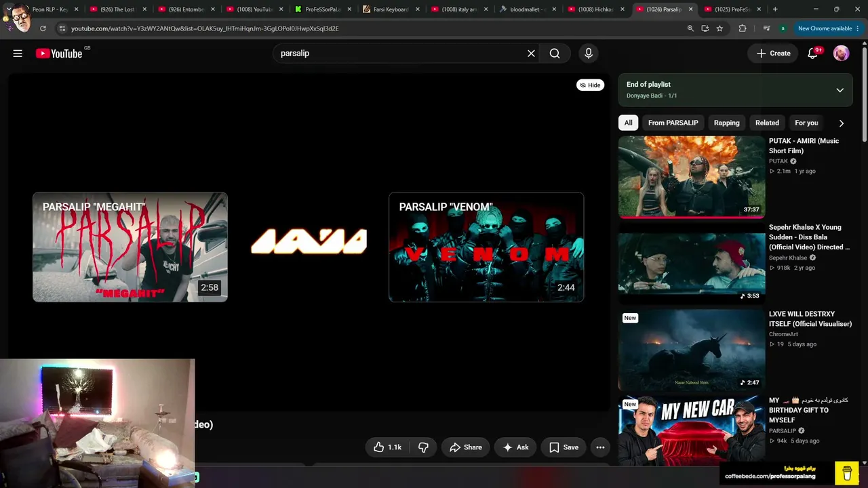Open the MY NEW CAR thumbnail
The image size is (868, 488).
point(692,430)
